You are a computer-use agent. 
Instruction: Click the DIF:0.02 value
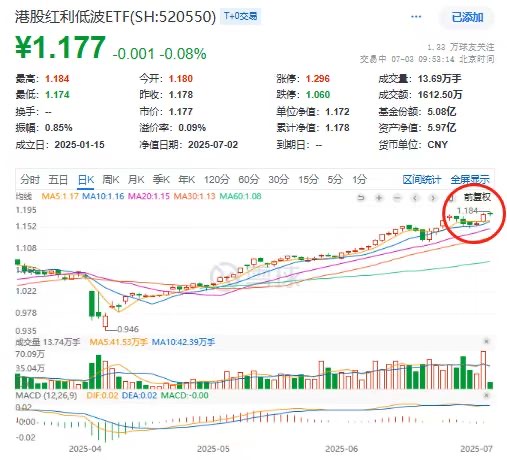pyautogui.click(x=103, y=396)
